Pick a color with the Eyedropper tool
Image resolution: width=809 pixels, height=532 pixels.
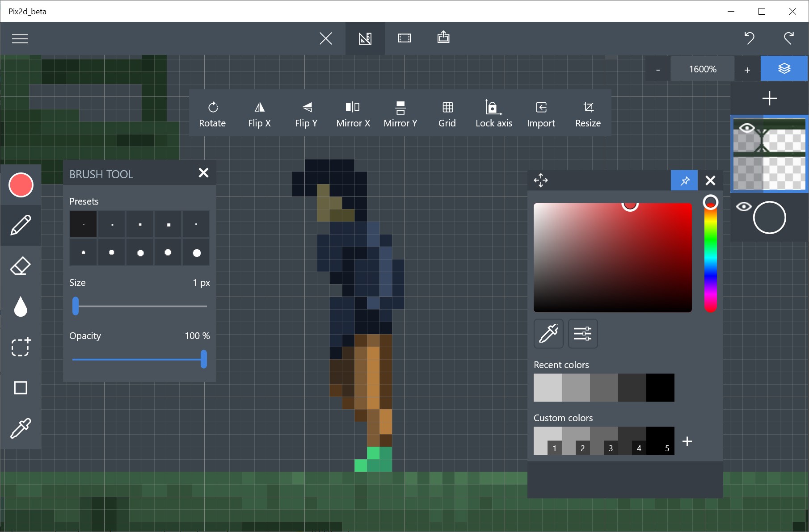tap(20, 428)
